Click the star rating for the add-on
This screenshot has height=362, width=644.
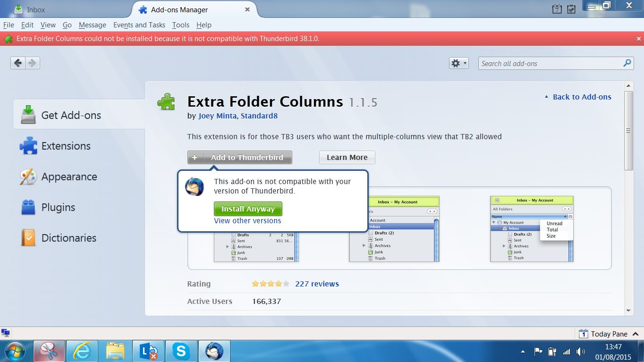point(271,284)
